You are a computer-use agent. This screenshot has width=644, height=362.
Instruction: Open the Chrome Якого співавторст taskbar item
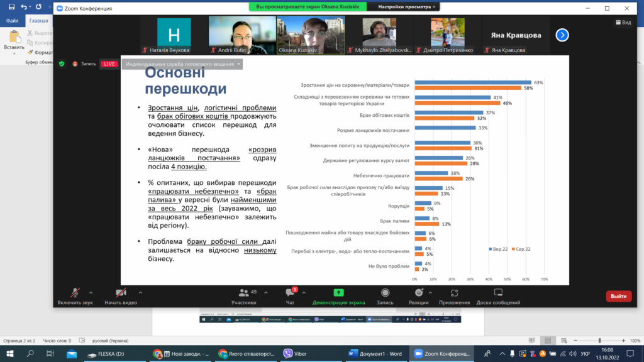[x=247, y=353]
